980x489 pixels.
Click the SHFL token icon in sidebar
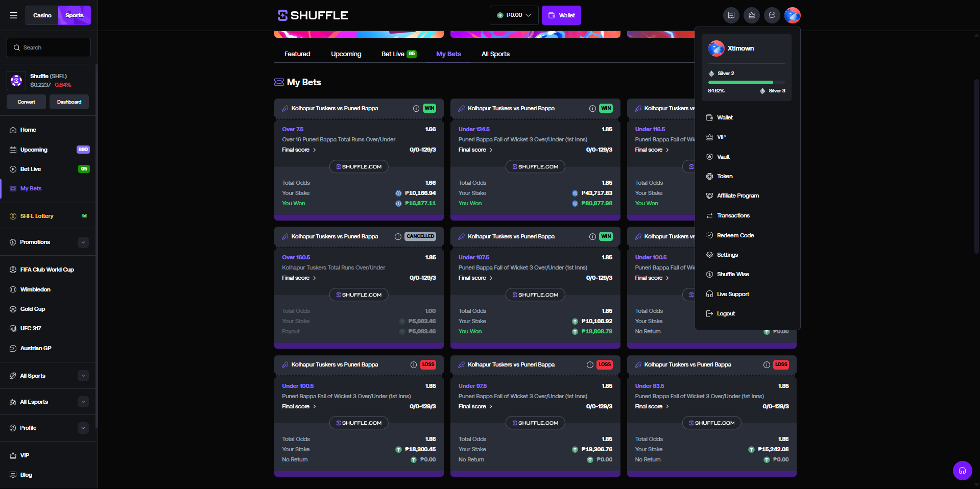point(16,81)
